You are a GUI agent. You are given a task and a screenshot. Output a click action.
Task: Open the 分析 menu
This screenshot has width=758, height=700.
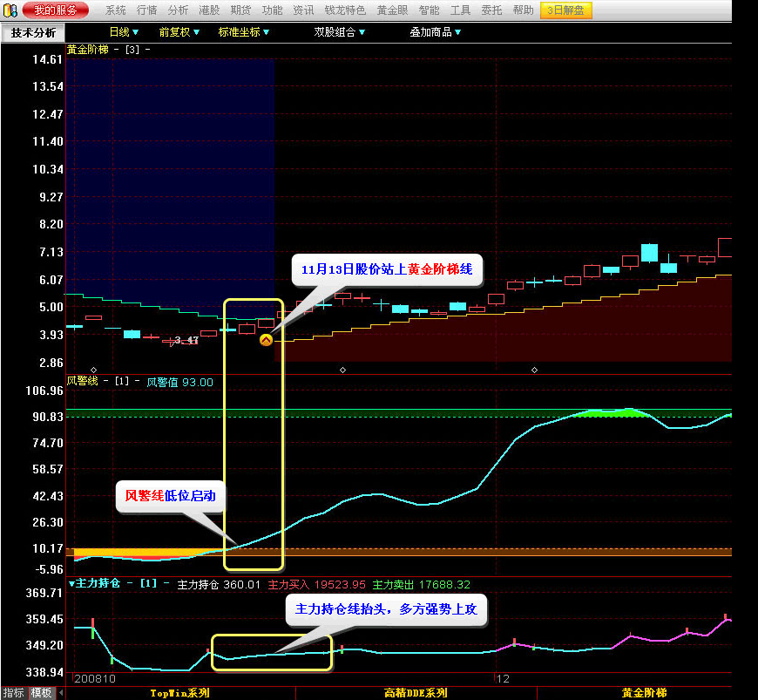tap(178, 10)
